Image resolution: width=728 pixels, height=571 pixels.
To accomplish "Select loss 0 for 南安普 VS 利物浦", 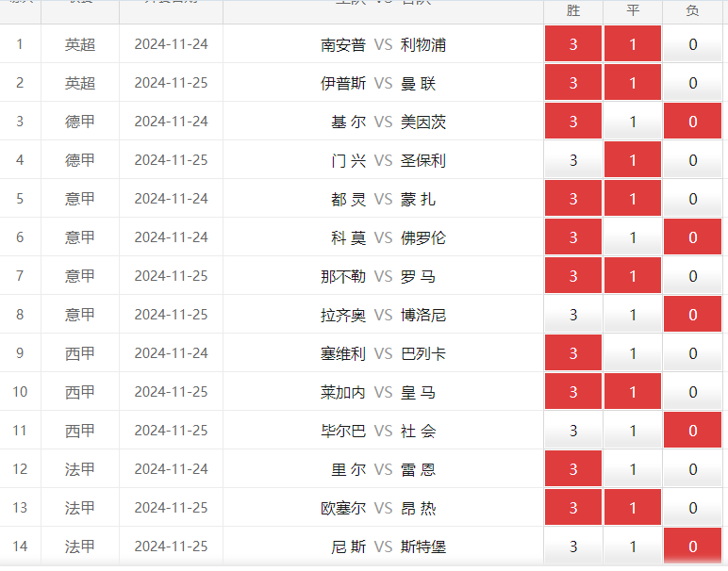I will click(692, 43).
